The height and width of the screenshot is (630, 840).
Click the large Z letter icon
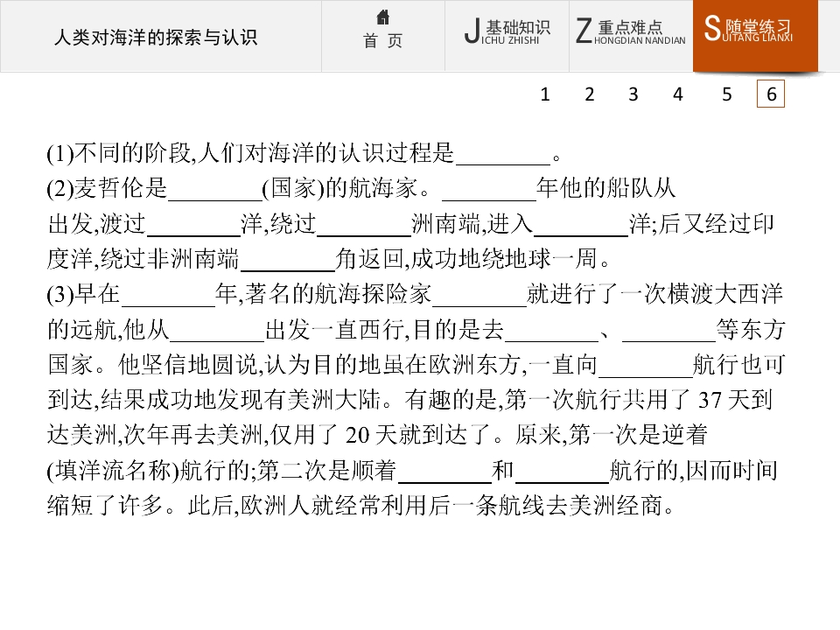(584, 31)
